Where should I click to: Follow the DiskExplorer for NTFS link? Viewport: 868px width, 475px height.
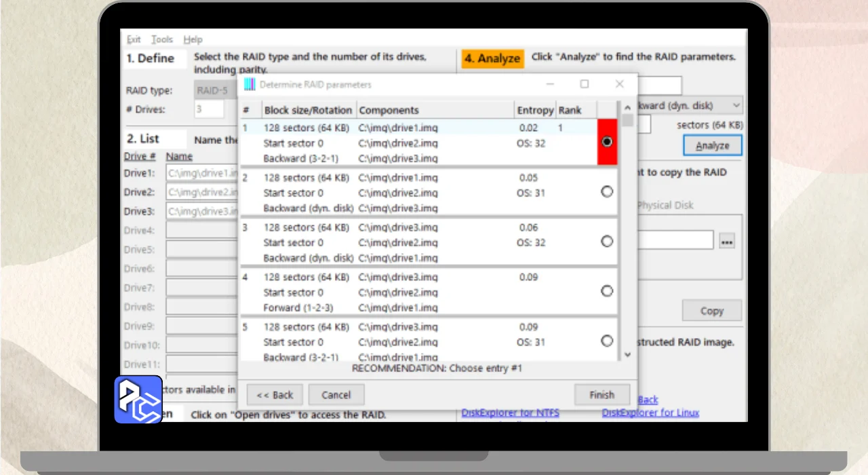[x=510, y=413]
